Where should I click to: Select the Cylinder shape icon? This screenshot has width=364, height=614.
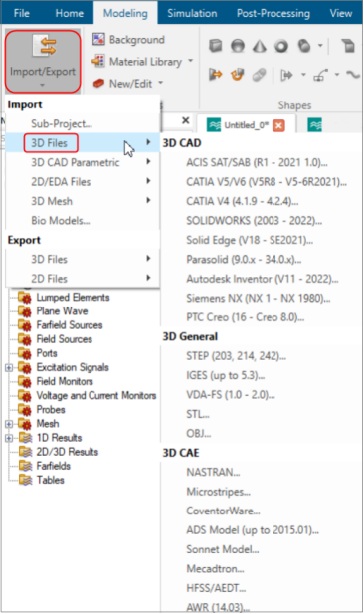pyautogui.click(x=303, y=46)
